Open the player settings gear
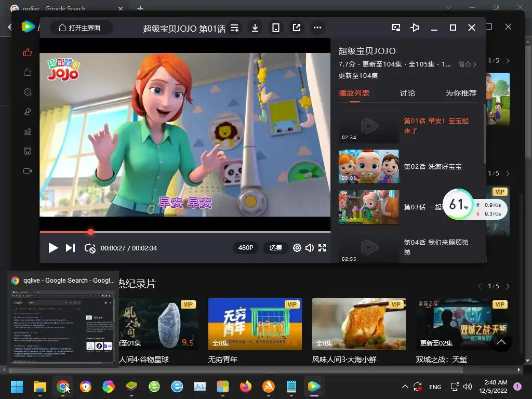 pos(297,248)
